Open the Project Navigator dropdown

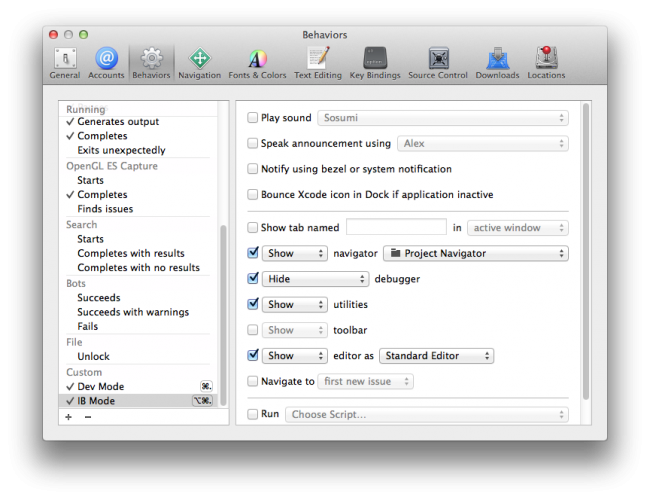click(x=476, y=253)
